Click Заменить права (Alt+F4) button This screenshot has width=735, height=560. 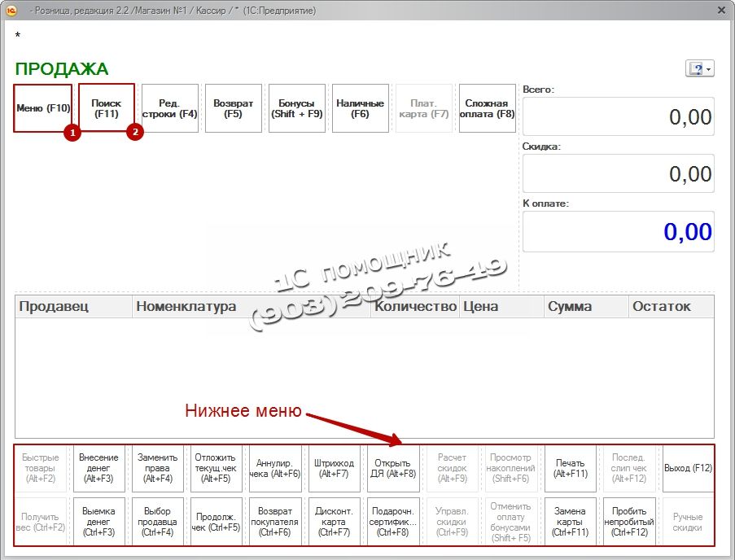tap(158, 468)
